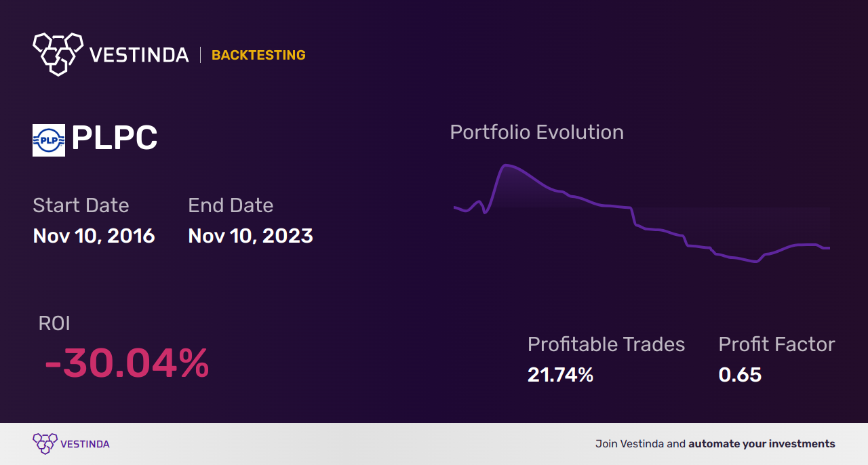
Task: Click the VESTINDA header wordmark
Action: click(139, 55)
